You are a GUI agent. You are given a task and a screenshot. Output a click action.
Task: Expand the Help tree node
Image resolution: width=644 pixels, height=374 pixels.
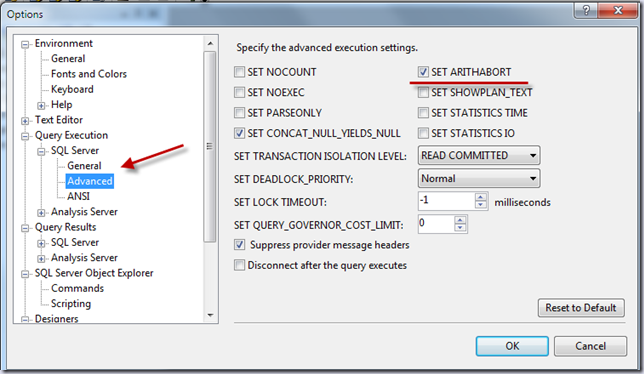pos(41,106)
